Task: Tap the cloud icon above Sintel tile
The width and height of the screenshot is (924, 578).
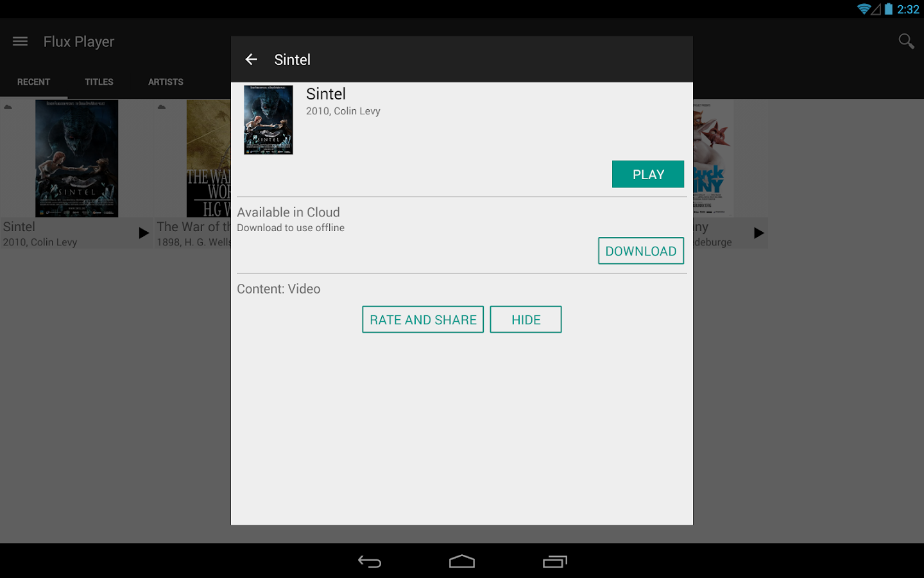Action: coord(8,107)
